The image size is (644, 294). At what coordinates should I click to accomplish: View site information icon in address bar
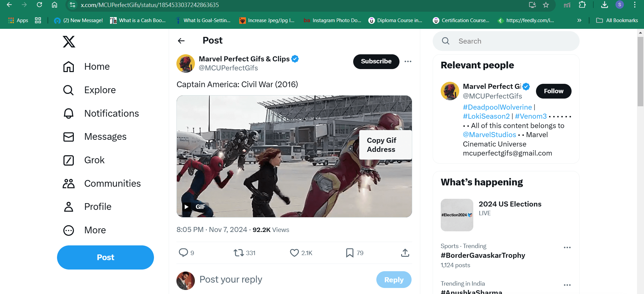[72, 5]
